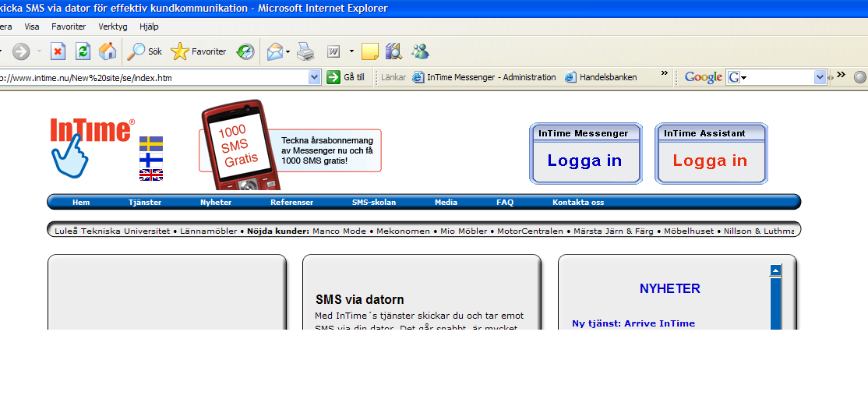Expand the Google search field dropdown arrow
The height and width of the screenshot is (399, 868).
(820, 77)
